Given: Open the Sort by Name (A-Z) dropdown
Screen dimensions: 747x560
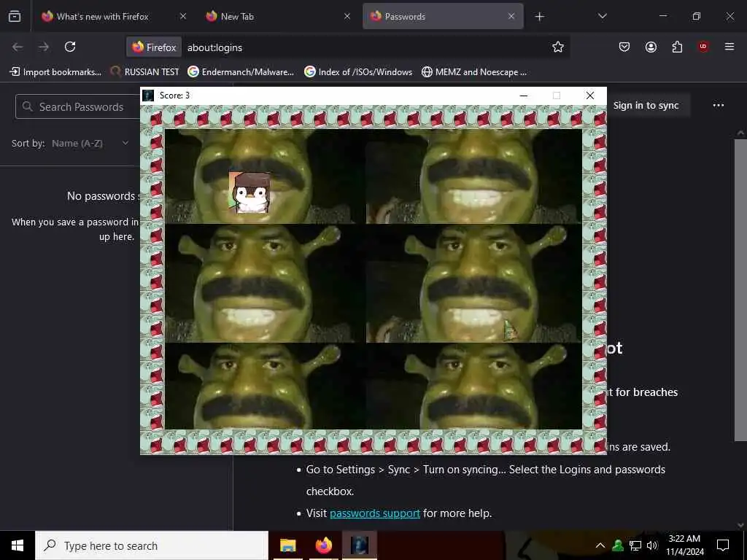Looking at the screenshot, I should [x=90, y=144].
